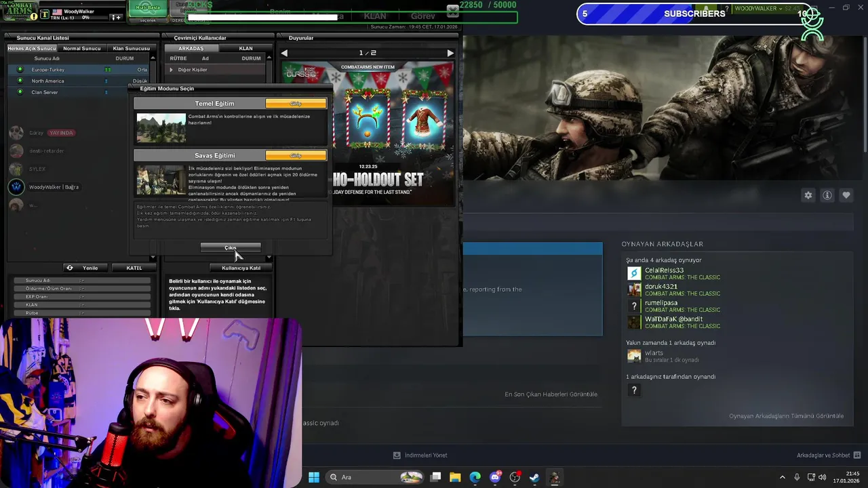This screenshot has width=868, height=488.
Task: Select the Klan Sunucusu tab
Action: pyautogui.click(x=131, y=48)
